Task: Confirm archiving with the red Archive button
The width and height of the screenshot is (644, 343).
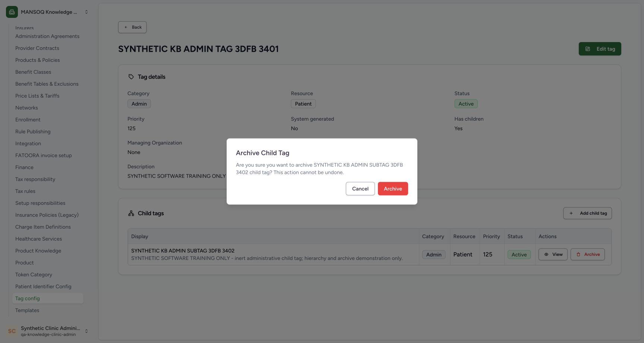Action: coord(393,189)
